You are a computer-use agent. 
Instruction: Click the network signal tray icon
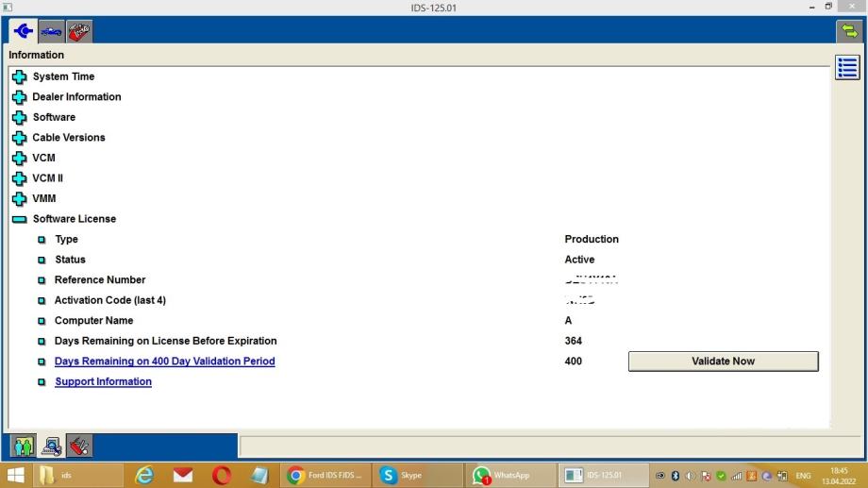point(736,476)
